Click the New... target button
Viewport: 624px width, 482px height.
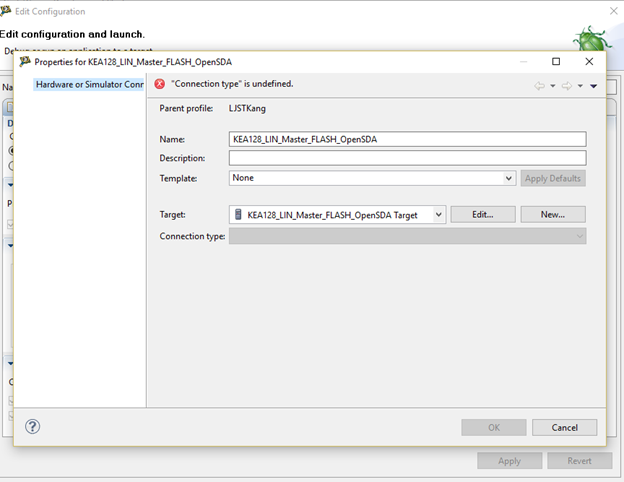(552, 214)
